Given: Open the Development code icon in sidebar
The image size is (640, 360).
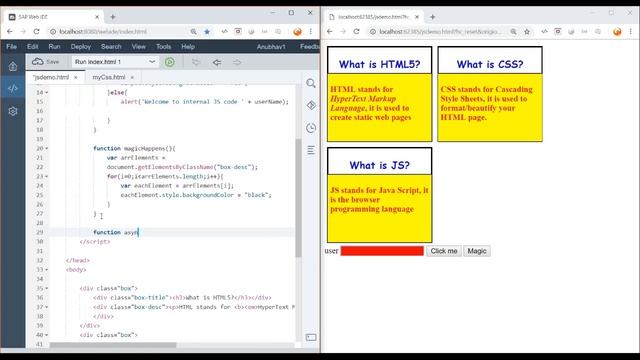Looking at the screenshot, I should [13, 88].
